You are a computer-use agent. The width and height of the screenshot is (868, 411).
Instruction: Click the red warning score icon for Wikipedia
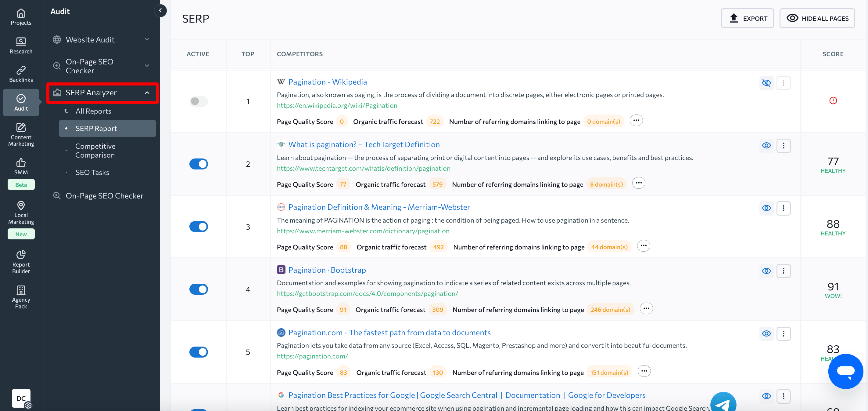pyautogui.click(x=833, y=100)
